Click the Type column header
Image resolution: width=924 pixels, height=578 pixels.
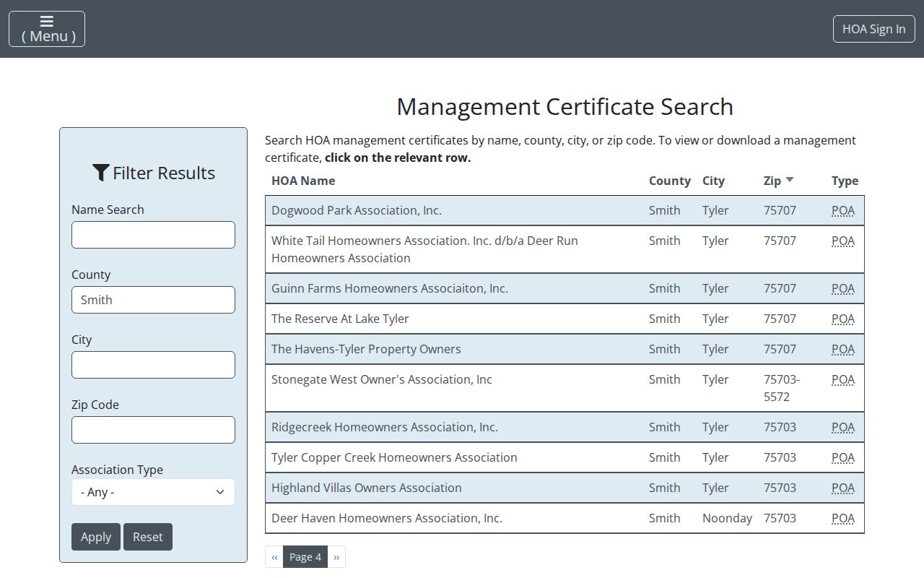pos(845,181)
